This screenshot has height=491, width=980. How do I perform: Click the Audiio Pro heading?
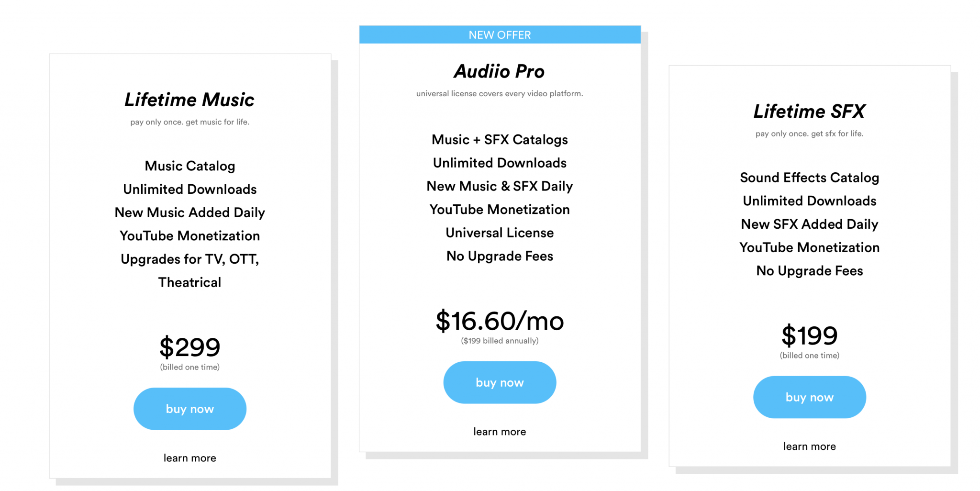pyautogui.click(x=500, y=71)
